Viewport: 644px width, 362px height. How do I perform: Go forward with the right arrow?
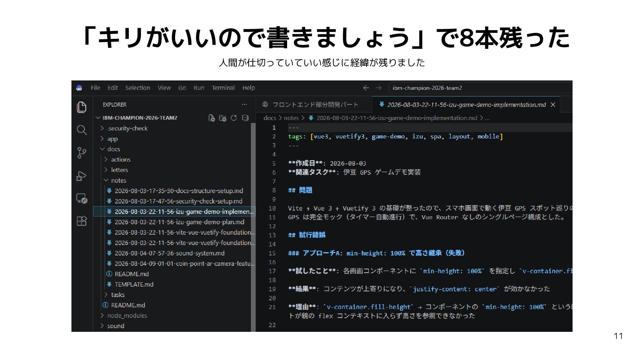(x=379, y=88)
